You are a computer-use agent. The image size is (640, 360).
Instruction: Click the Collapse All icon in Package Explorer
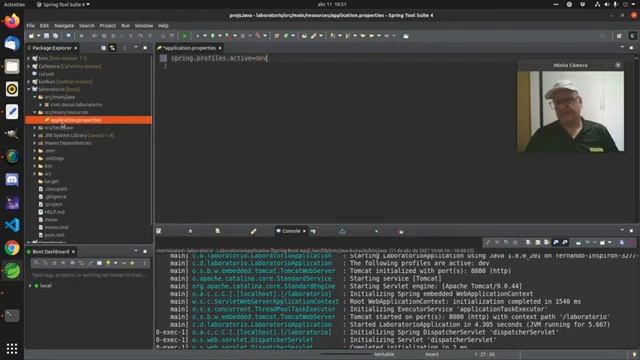[x=103, y=48]
